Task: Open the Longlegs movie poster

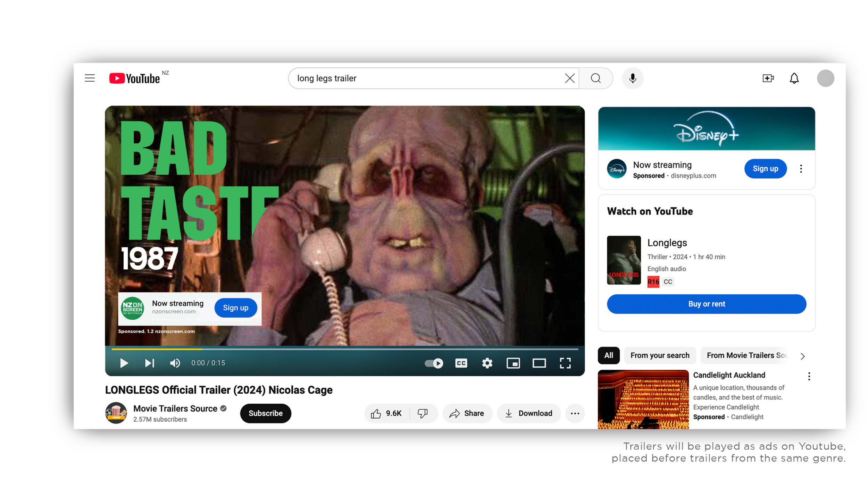Action: pos(624,260)
